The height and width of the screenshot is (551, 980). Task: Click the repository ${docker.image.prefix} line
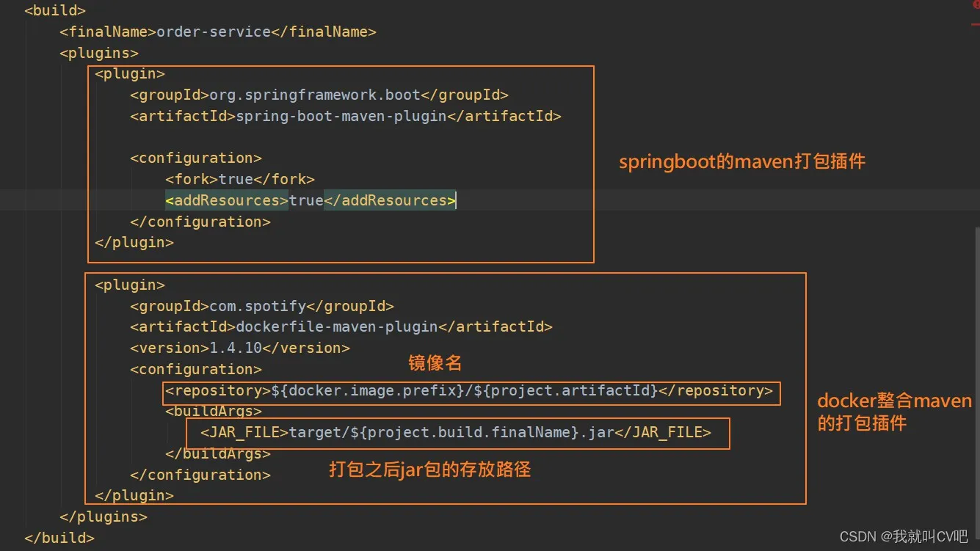[x=469, y=390]
